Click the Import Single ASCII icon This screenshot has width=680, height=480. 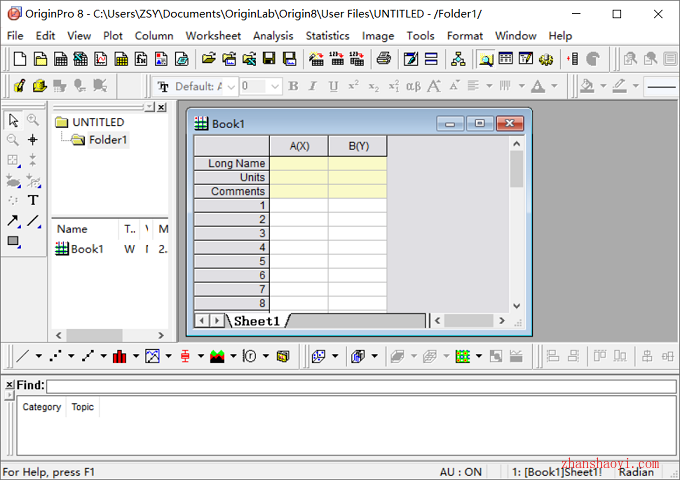pos(337,59)
